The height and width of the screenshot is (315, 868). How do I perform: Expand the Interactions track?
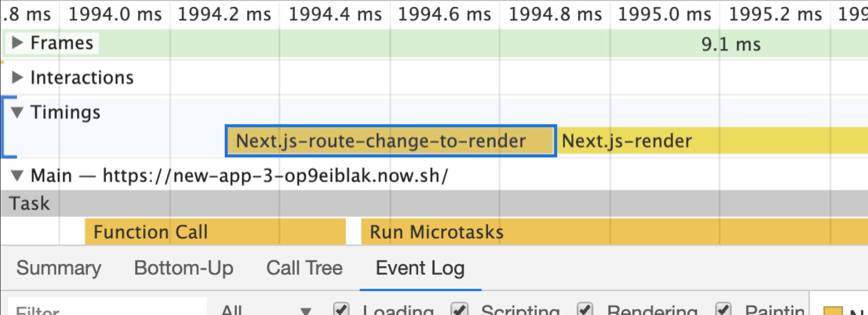coord(17,78)
